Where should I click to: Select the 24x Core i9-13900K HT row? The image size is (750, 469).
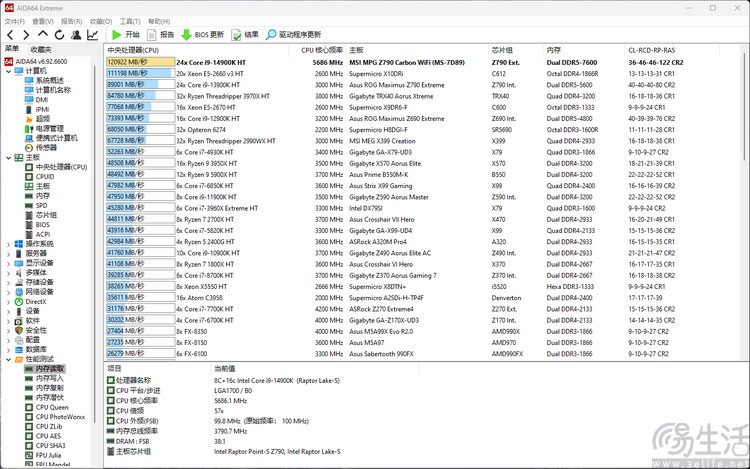point(423,85)
